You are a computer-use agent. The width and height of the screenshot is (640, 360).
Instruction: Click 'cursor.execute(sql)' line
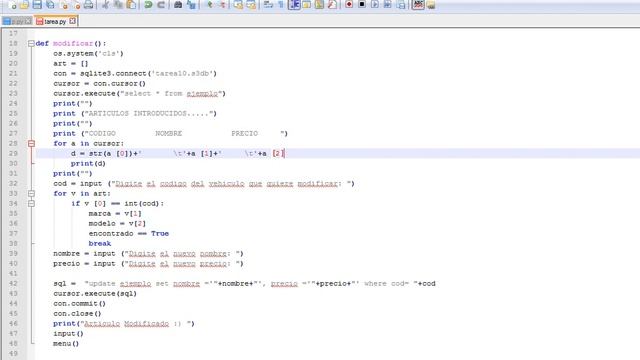click(95, 293)
